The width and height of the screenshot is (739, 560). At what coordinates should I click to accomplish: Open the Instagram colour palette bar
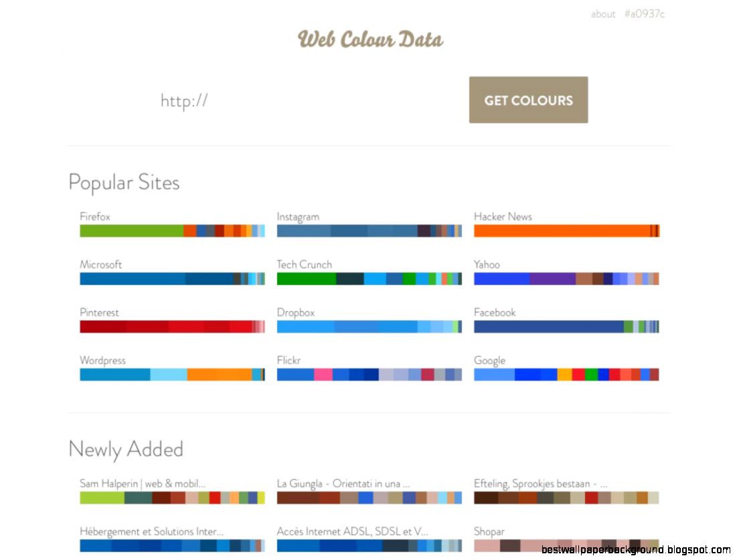[369, 231]
